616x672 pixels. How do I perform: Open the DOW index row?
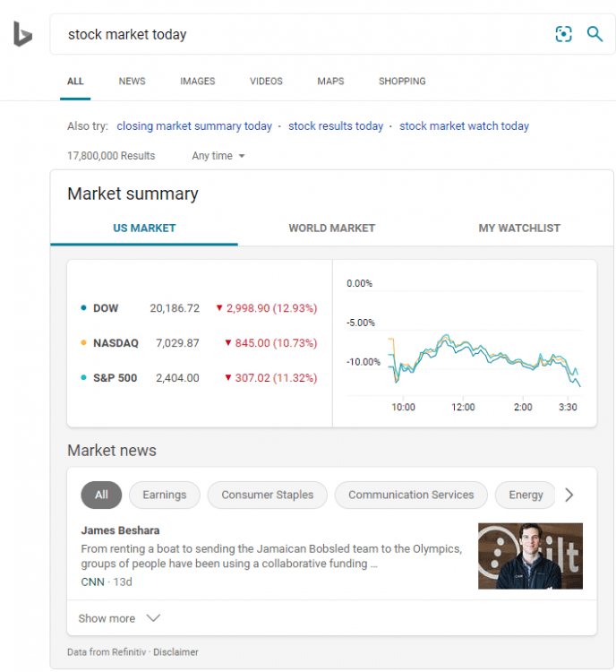(x=106, y=308)
